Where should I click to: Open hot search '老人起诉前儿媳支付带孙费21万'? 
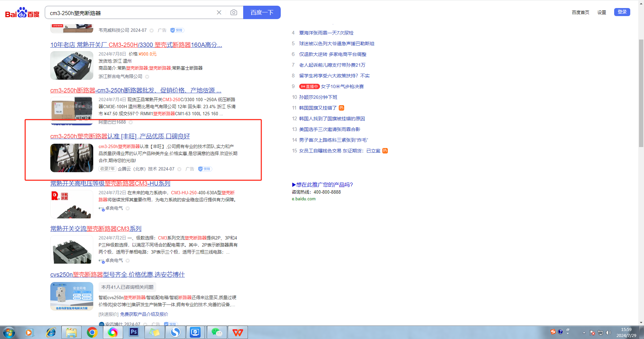pyautogui.click(x=332, y=65)
